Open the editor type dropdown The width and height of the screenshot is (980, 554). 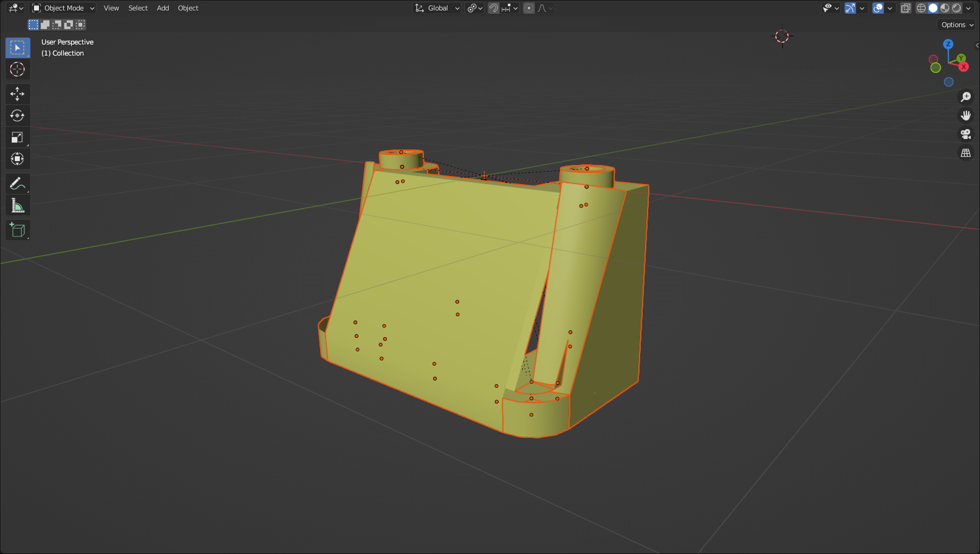coord(16,8)
